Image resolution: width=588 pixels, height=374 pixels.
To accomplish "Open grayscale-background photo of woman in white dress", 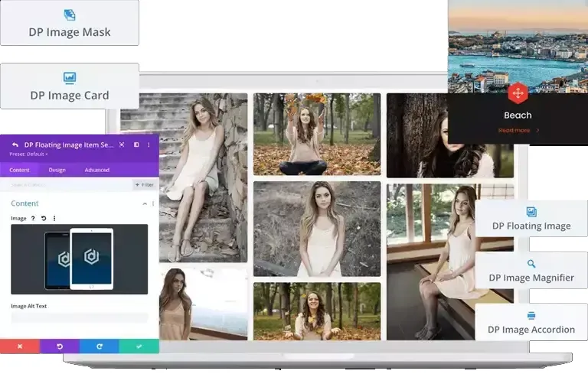I will (x=317, y=229).
